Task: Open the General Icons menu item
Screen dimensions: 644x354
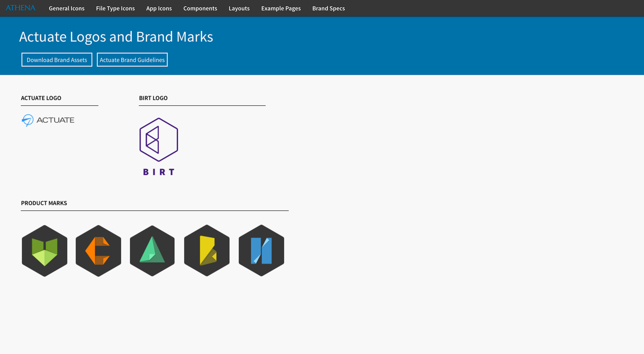Action: click(x=67, y=8)
